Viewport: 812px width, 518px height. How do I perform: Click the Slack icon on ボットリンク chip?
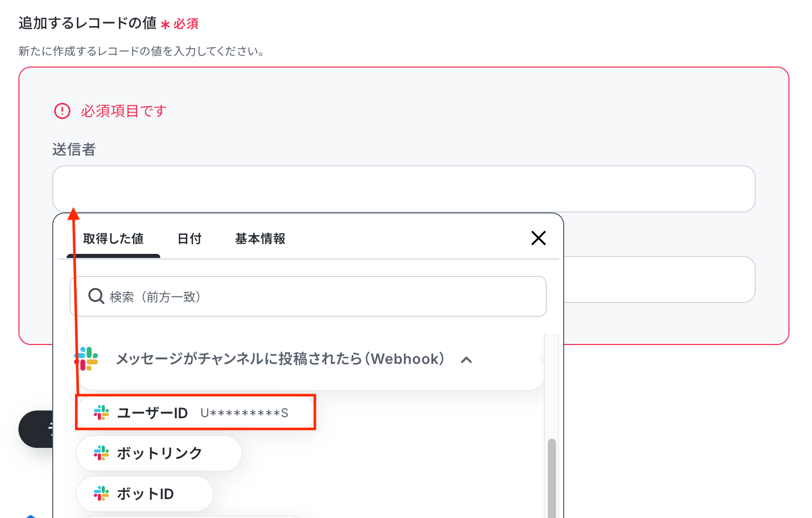pyautogui.click(x=101, y=453)
